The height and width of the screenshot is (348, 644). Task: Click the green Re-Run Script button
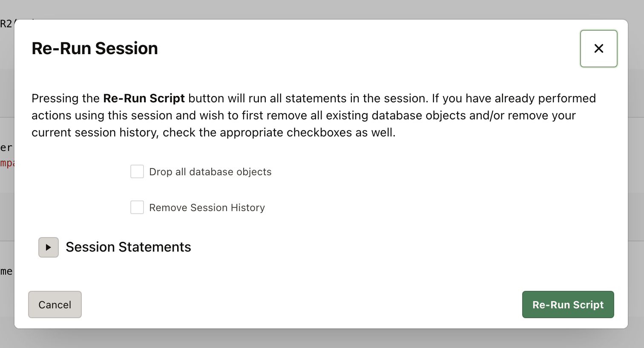point(568,304)
